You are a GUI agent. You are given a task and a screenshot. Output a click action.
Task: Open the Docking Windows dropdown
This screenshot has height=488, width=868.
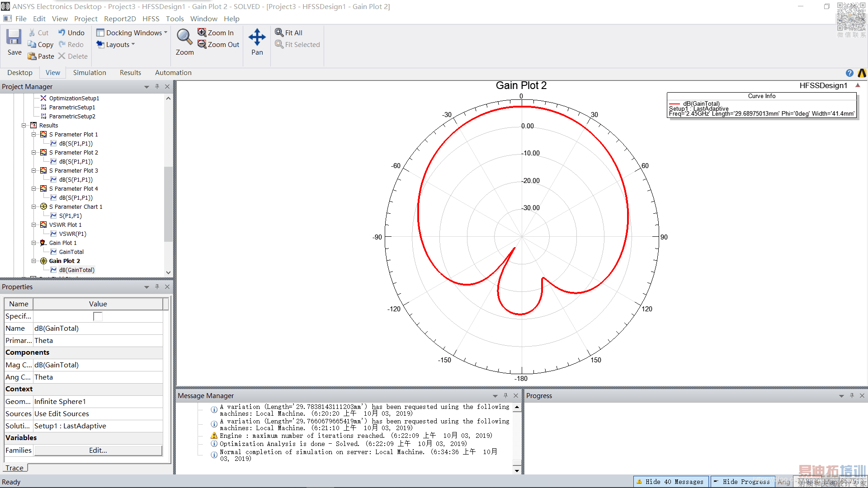(132, 33)
